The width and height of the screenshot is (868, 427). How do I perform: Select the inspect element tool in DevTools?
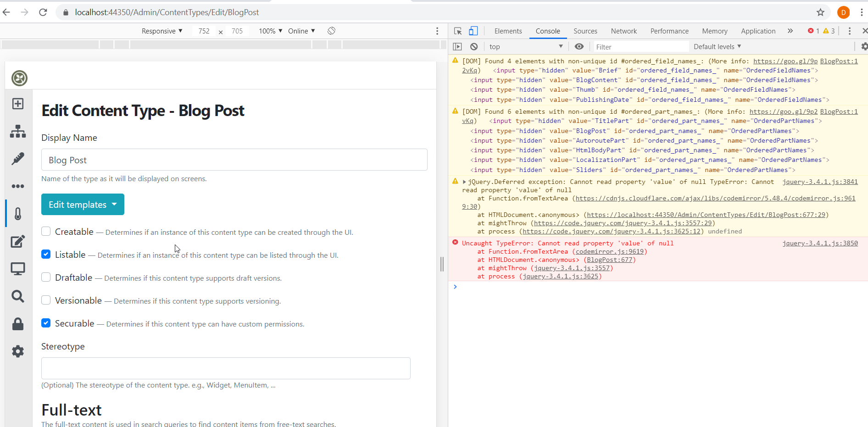click(457, 31)
